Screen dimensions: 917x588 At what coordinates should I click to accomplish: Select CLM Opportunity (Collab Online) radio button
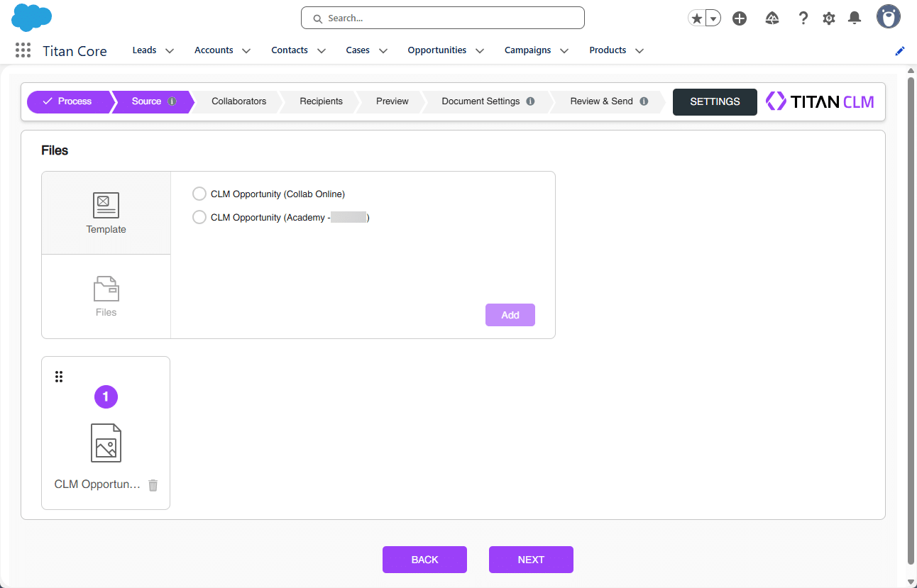(199, 194)
